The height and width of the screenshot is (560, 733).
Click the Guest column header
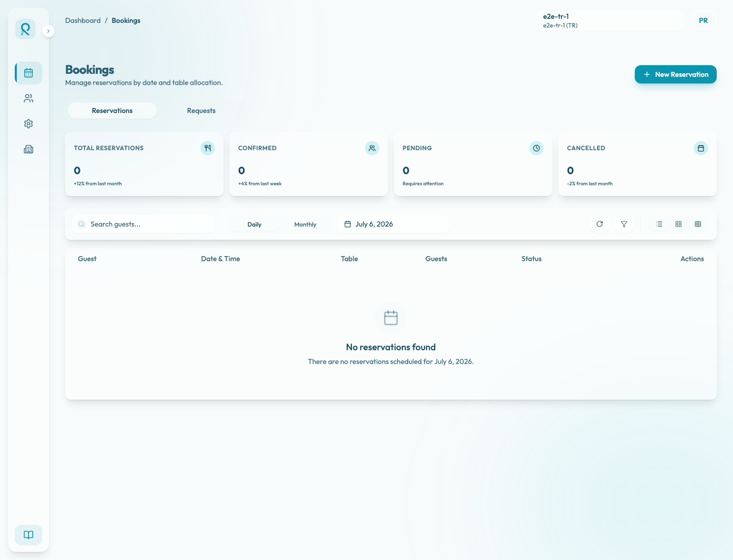87,259
